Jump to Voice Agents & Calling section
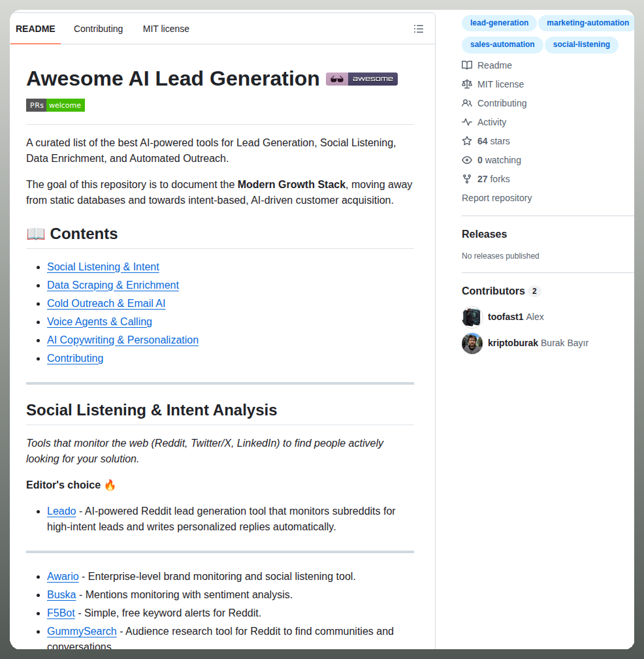 pyautogui.click(x=99, y=321)
